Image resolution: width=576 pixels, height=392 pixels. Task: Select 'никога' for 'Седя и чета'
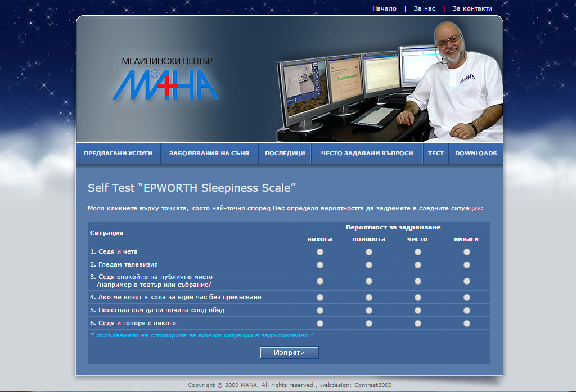(x=320, y=252)
